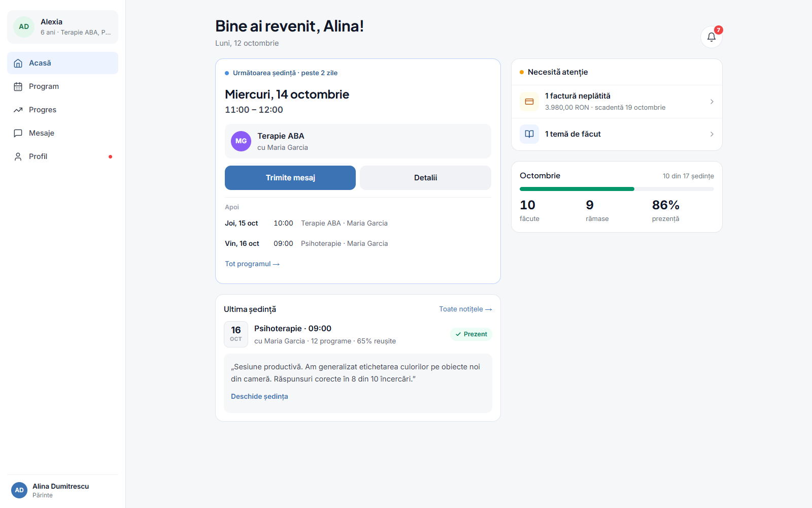This screenshot has width=812, height=508.
Task: Click the Profil person icon
Action: click(18, 156)
